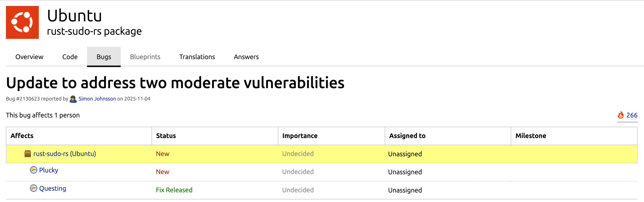Follow the Plucky series link
The width and height of the screenshot is (644, 202).
[49, 170]
